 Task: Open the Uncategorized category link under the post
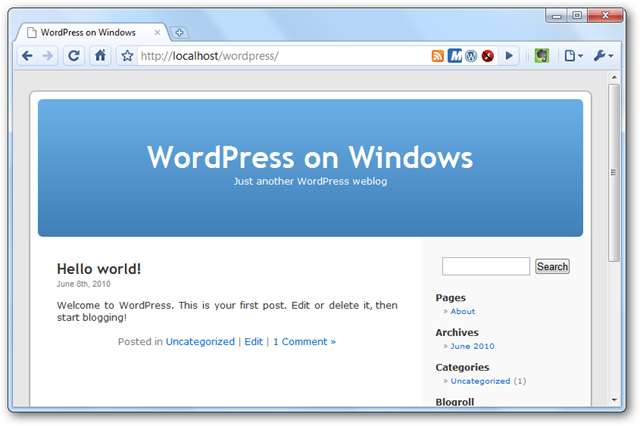[x=200, y=342]
